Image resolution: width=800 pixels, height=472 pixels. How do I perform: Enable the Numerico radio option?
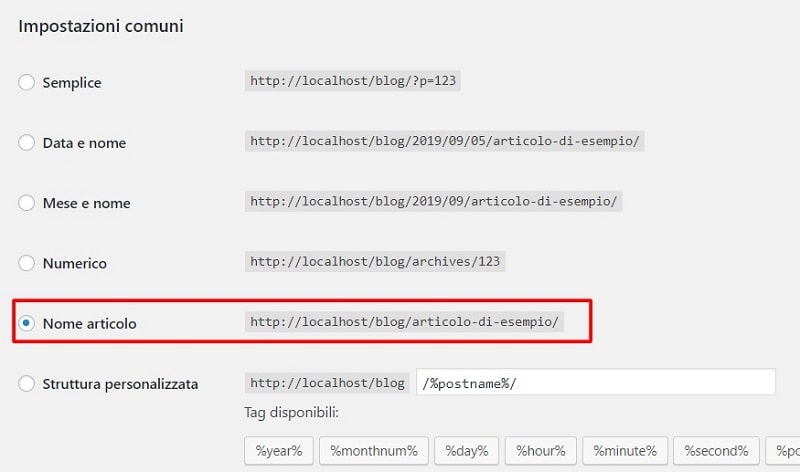(x=27, y=263)
